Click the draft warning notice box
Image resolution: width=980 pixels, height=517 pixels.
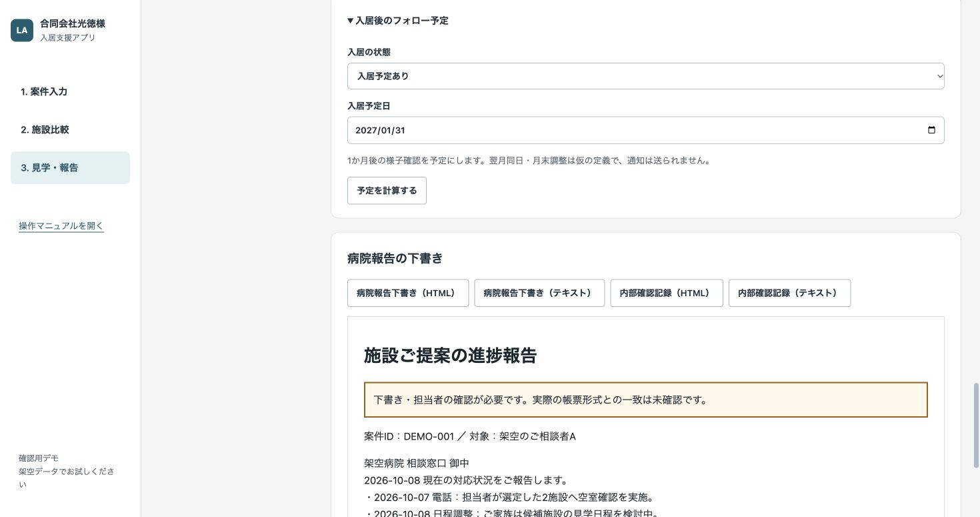[x=645, y=400]
